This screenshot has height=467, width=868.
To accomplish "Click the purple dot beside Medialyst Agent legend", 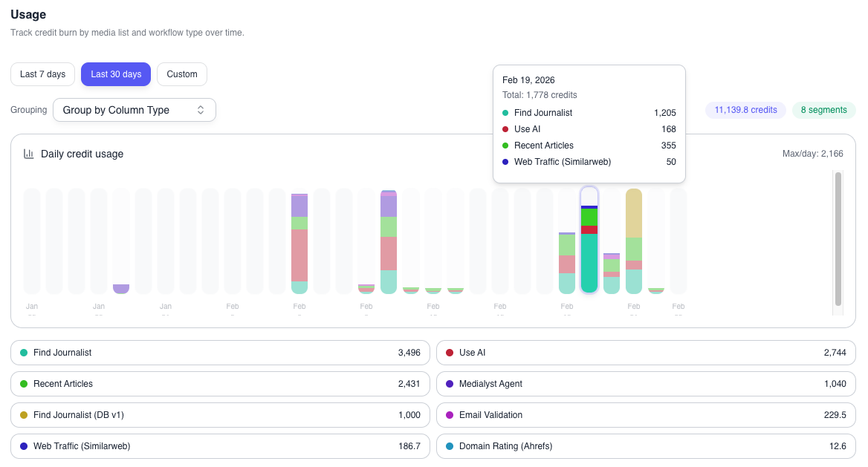I will click(450, 384).
